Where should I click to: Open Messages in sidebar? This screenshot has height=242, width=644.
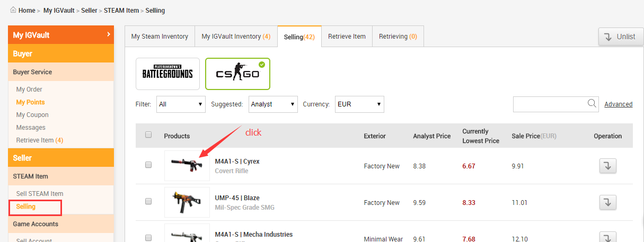(31, 128)
